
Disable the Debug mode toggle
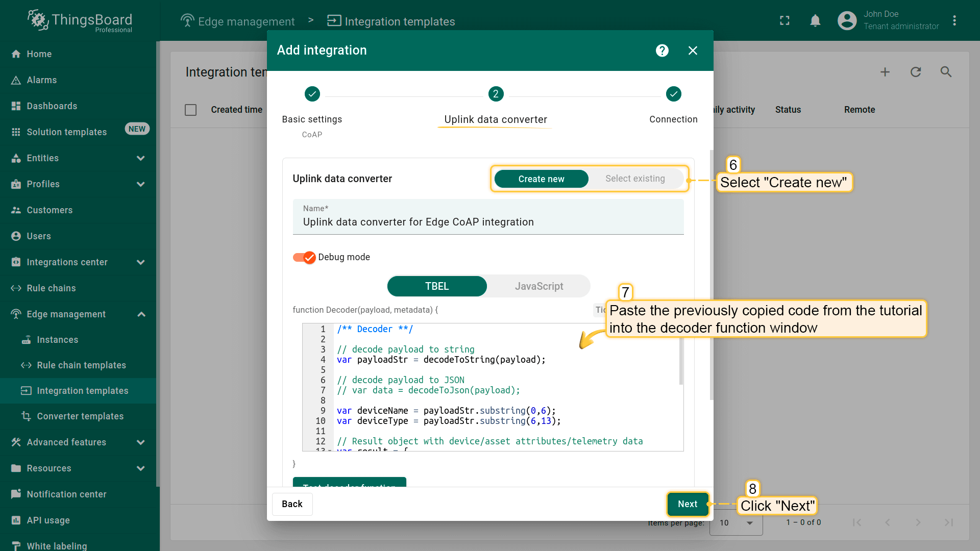pyautogui.click(x=305, y=257)
